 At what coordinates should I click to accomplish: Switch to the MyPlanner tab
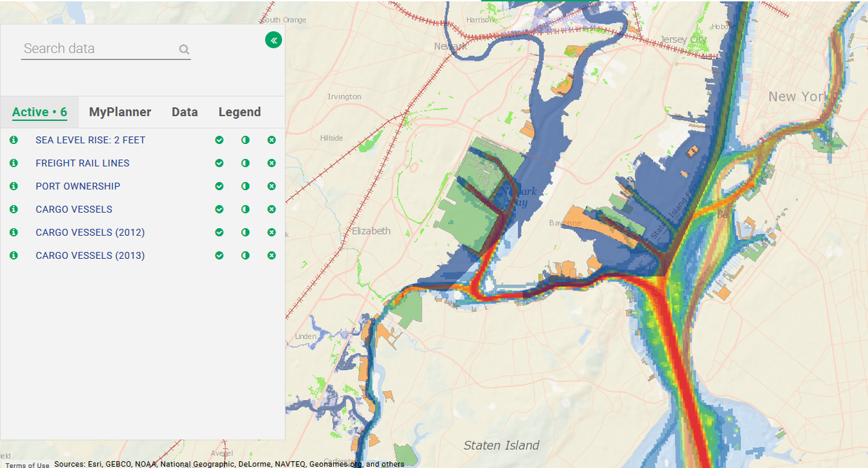click(120, 112)
